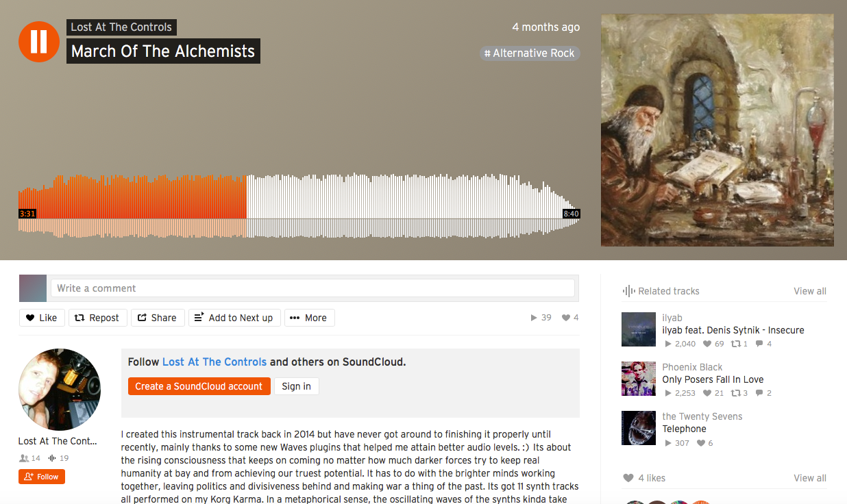Open the Telephone track thumbnail
Viewport: 847px width, 504px height.
(x=639, y=428)
